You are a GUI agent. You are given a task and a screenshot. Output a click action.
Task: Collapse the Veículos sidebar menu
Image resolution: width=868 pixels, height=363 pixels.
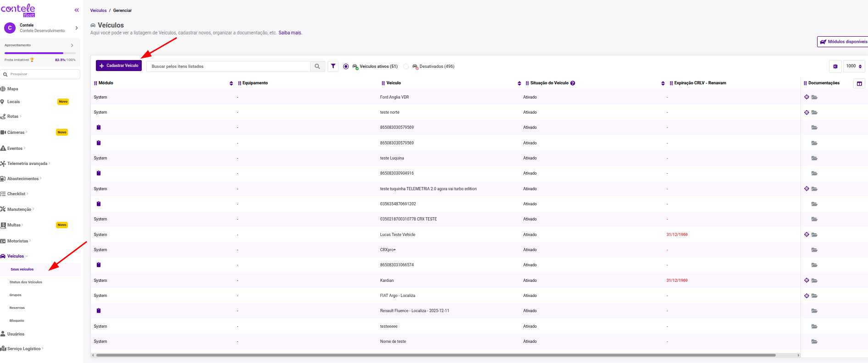[x=16, y=256]
